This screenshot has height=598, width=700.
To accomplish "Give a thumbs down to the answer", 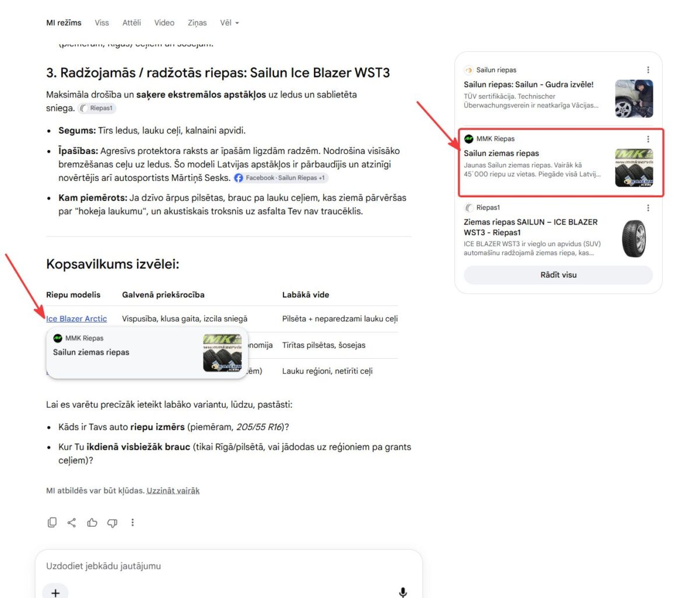I will pos(112,523).
